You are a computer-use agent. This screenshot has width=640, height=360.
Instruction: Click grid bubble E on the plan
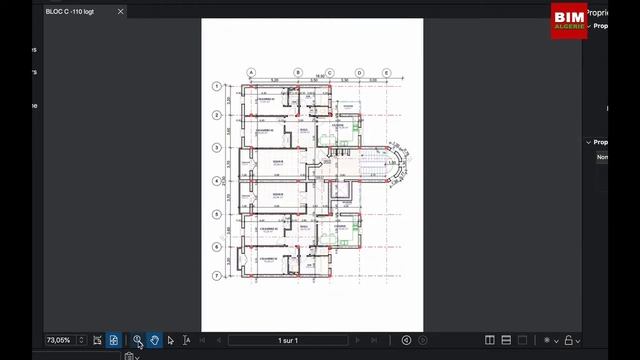[x=387, y=73]
